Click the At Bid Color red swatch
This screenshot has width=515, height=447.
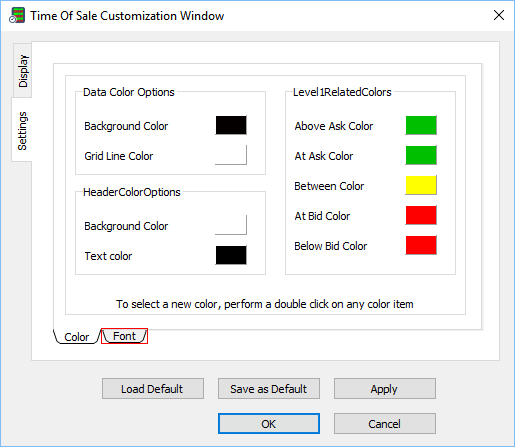(x=421, y=215)
